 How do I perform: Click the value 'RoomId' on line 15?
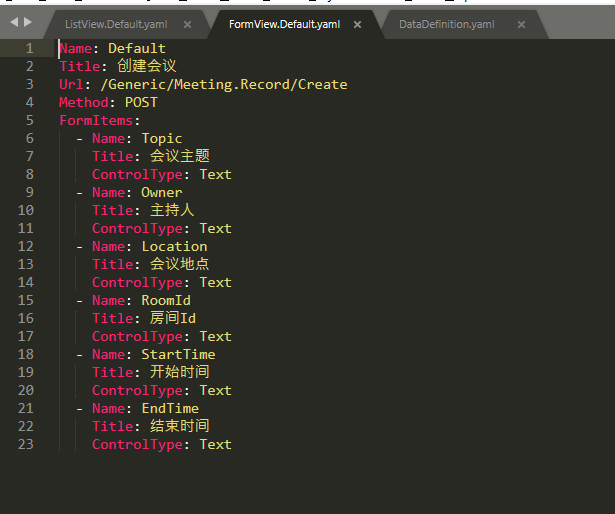click(x=166, y=300)
